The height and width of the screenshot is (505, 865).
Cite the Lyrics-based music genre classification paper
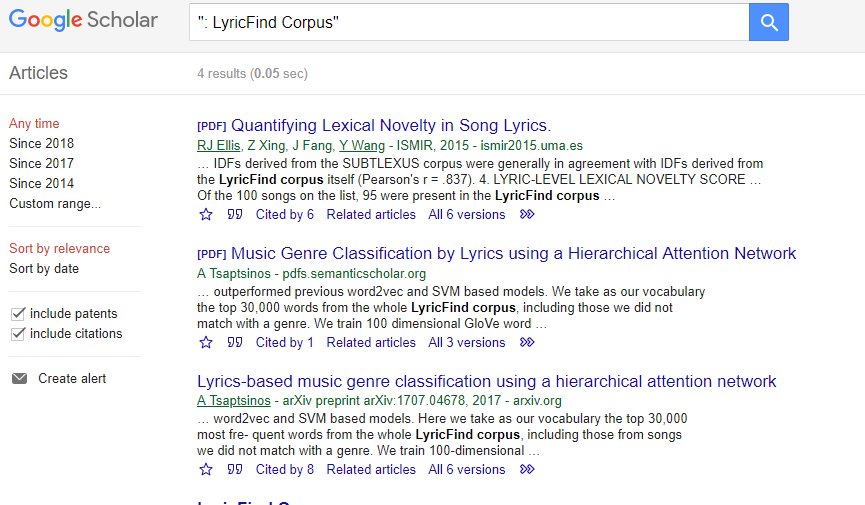[235, 469]
